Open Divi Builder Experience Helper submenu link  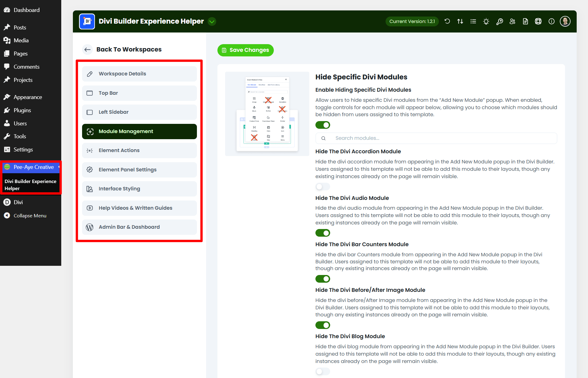coord(30,185)
